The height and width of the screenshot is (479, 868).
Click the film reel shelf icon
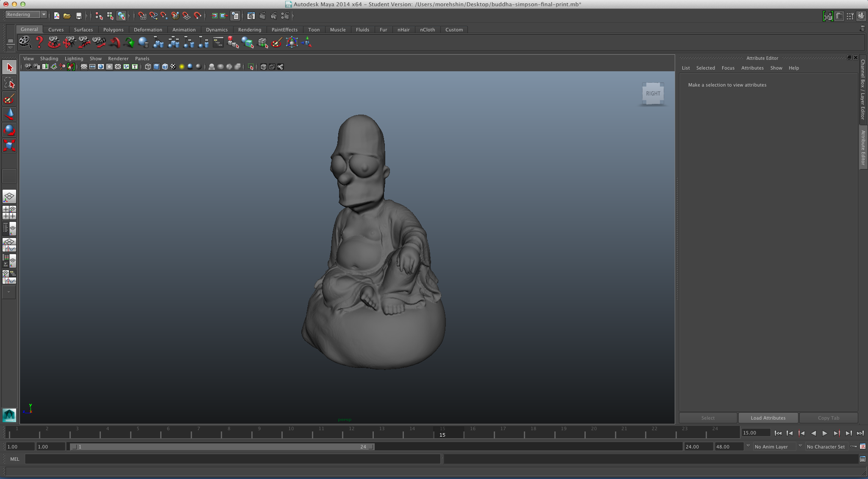pos(25,42)
